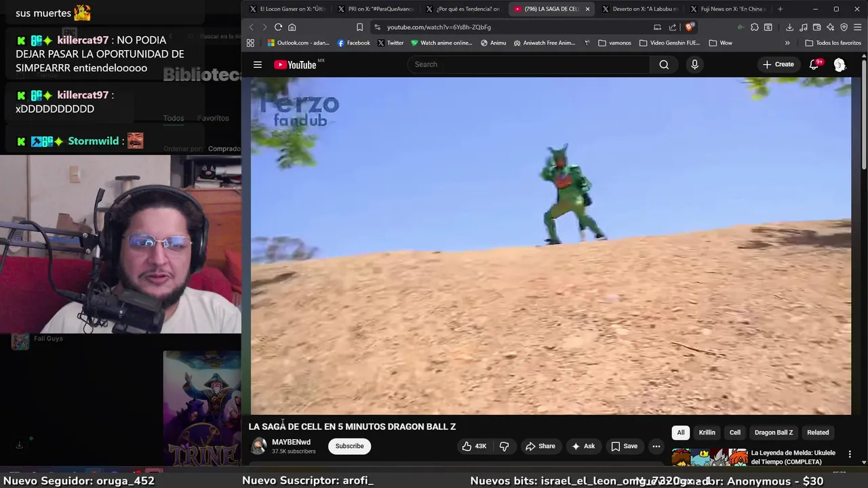Screen dimensions: 868x488
Task: Open browser share icon in address bar
Action: (672, 27)
